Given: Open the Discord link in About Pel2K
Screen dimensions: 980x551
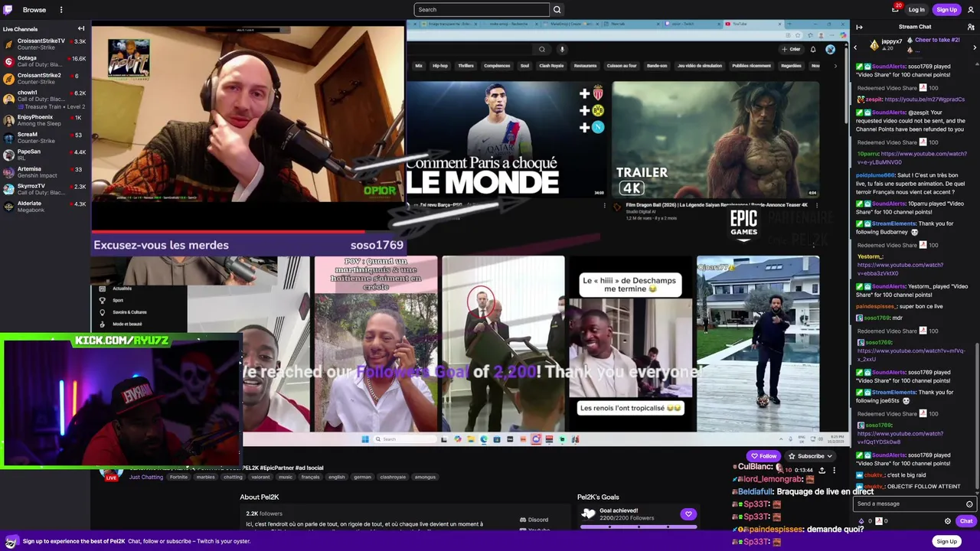Looking at the screenshot, I should pos(534,520).
